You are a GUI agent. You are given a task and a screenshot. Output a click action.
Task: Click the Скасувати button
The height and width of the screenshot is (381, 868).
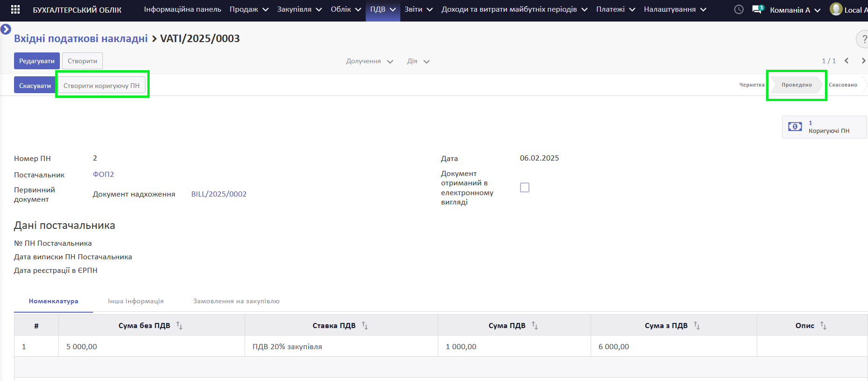pyautogui.click(x=35, y=86)
